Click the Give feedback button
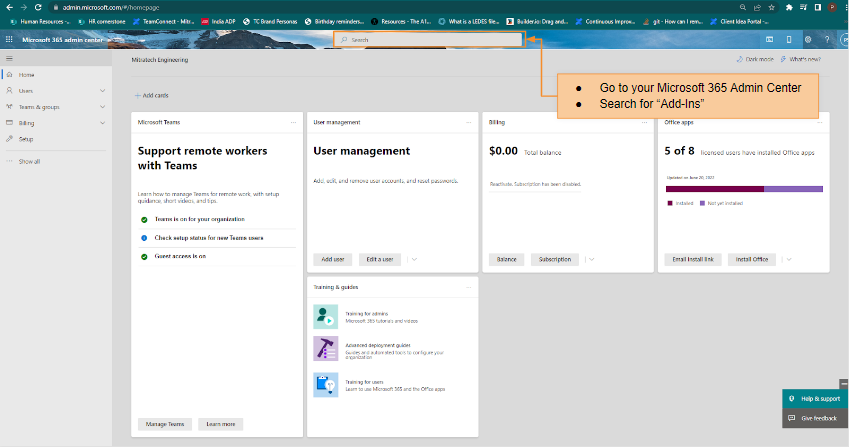Image resolution: width=849 pixels, height=447 pixels. [814, 418]
